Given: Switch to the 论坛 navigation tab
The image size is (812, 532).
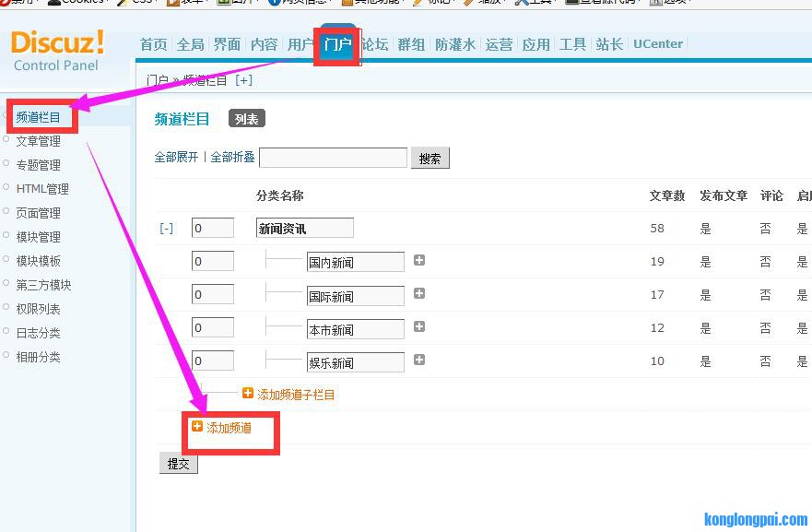Looking at the screenshot, I should point(375,44).
